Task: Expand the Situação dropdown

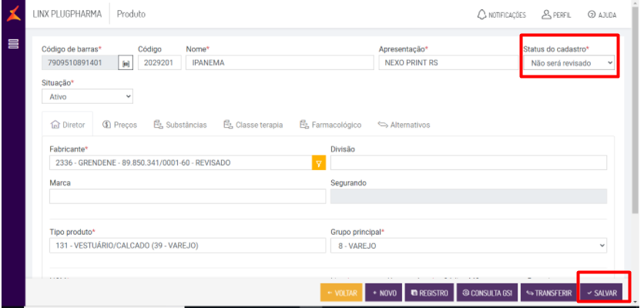Action: (87, 96)
